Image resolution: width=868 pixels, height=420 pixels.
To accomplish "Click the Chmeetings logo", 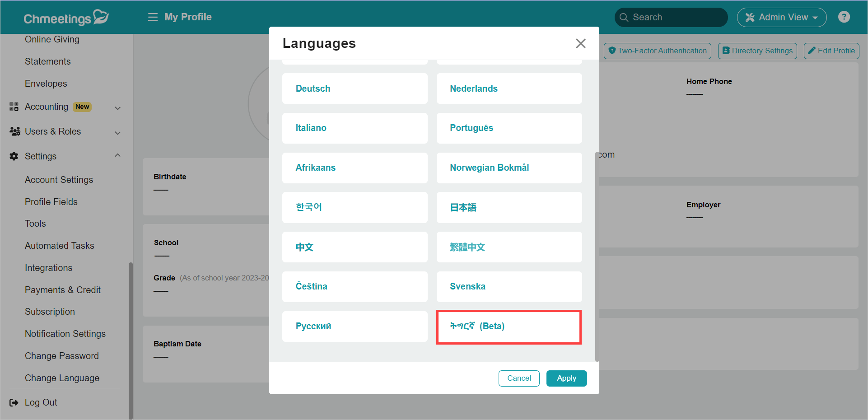I will [x=66, y=18].
